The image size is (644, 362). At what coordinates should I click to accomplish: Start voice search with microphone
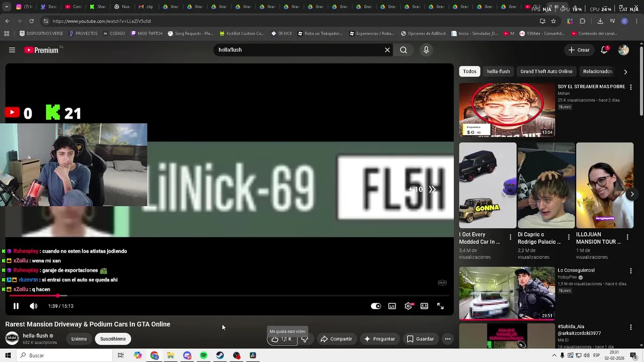pyautogui.click(x=426, y=50)
